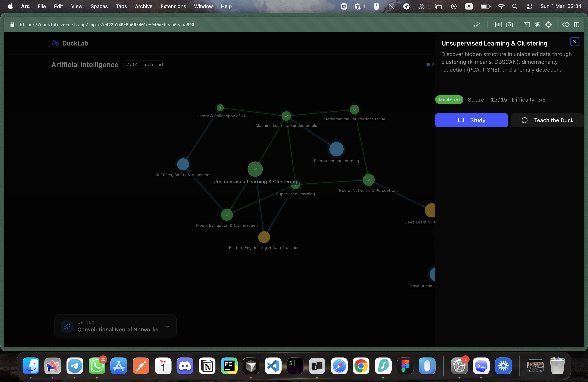This screenshot has width=588, height=382.
Task: Select the Reinforcement Learning node
Action: pos(336,149)
